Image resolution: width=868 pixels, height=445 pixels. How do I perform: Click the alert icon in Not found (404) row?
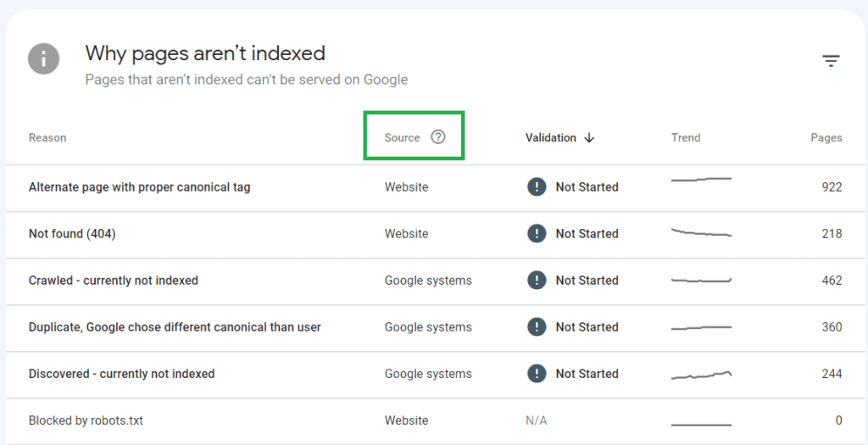[537, 234]
